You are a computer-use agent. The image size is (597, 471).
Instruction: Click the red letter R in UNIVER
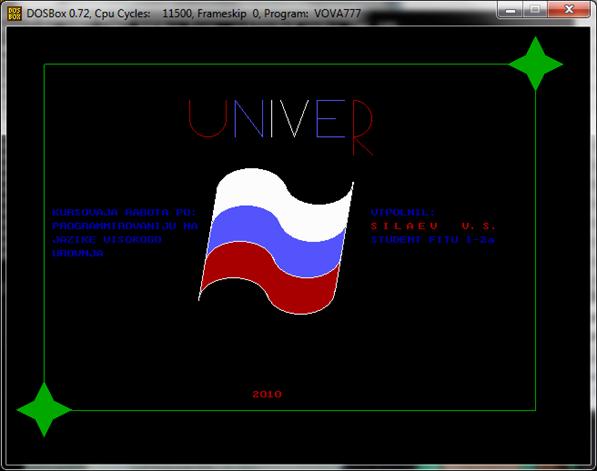(362, 128)
